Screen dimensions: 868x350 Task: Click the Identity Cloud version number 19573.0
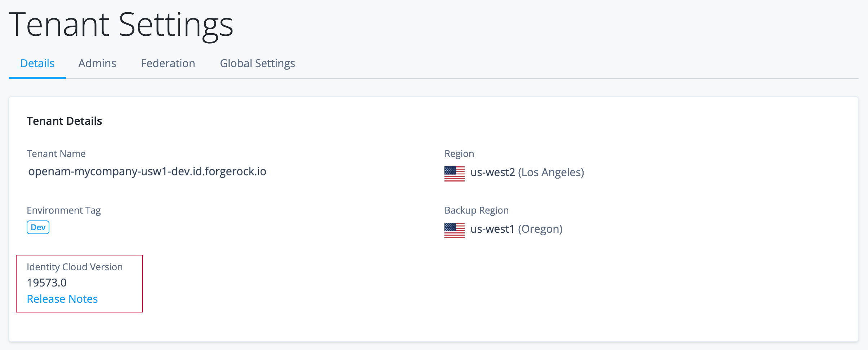47,283
